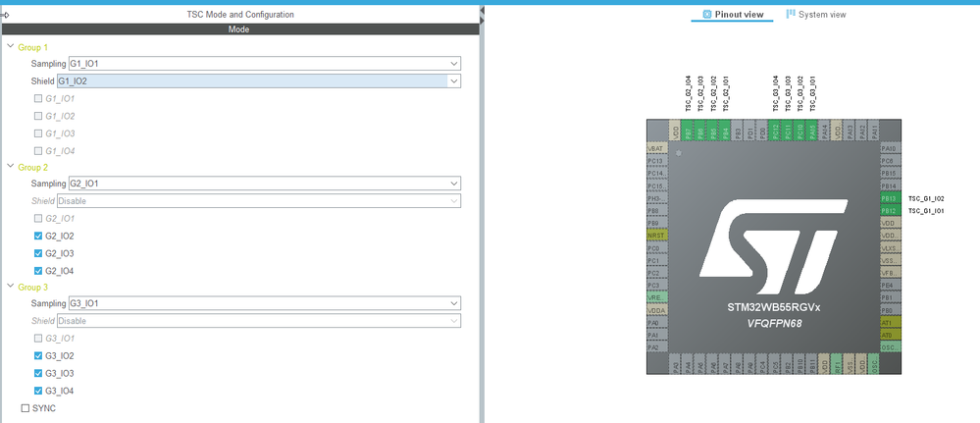Click the AT0 pin
The image size is (980, 423).
coord(890,335)
